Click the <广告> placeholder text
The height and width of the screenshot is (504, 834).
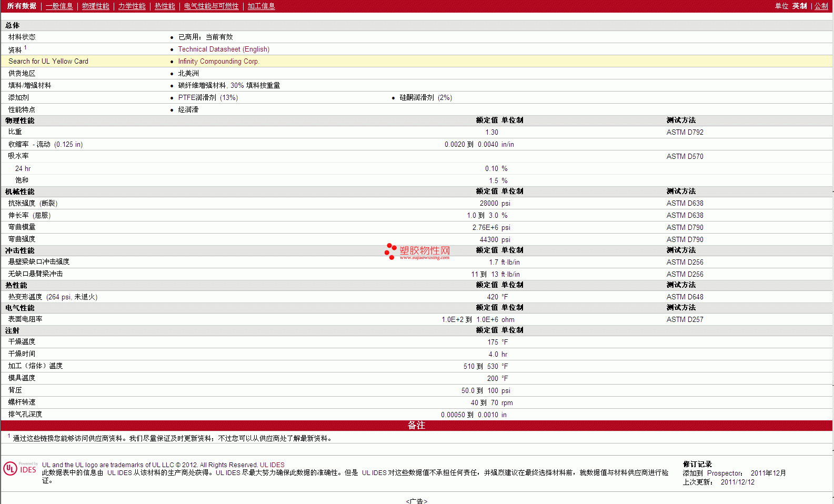(x=416, y=501)
